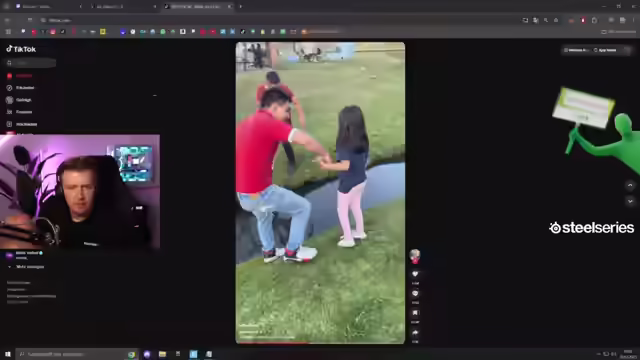
Task: Seek on the red video progress bar
Action: click(320, 342)
